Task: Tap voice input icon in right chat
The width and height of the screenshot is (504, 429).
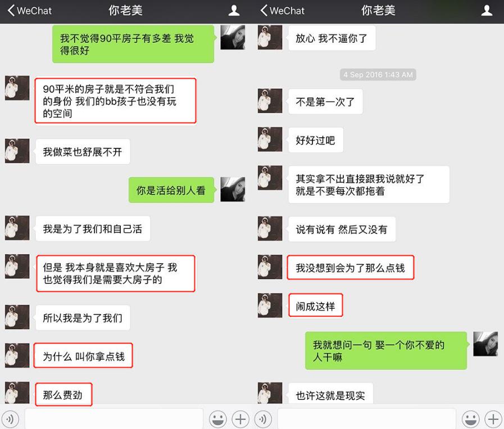Action: click(x=264, y=419)
